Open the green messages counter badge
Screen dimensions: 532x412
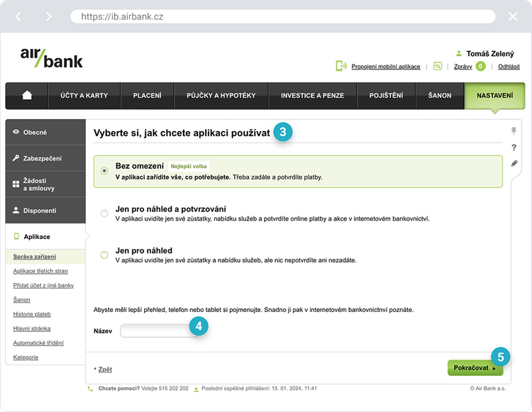(480, 66)
